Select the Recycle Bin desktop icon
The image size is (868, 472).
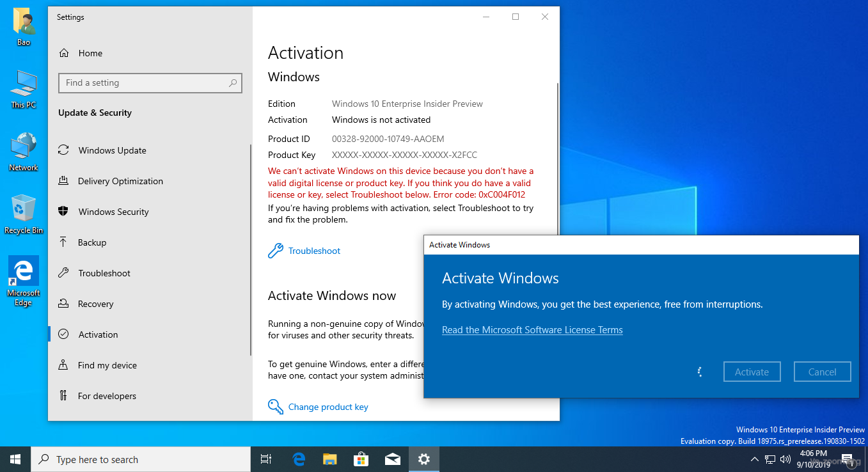click(24, 215)
